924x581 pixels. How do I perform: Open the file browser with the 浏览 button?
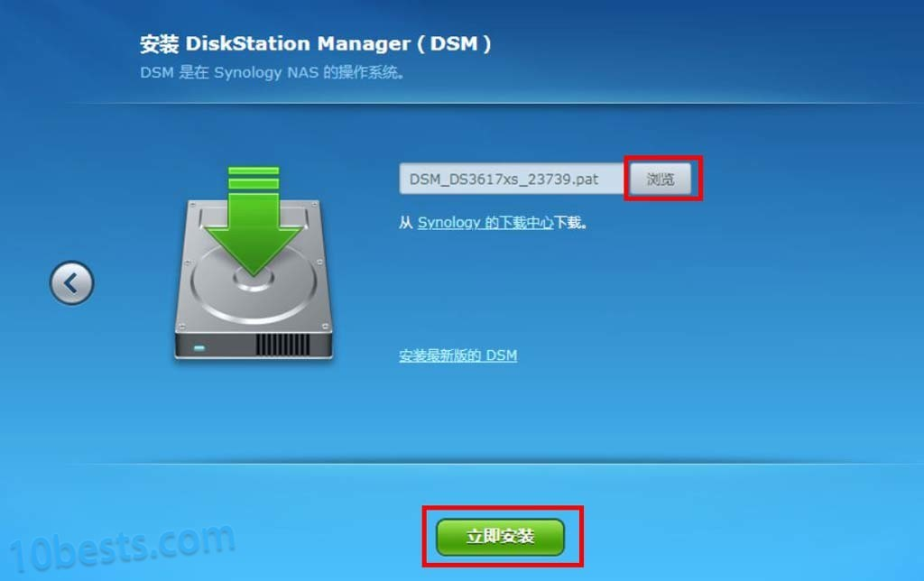[x=660, y=180]
